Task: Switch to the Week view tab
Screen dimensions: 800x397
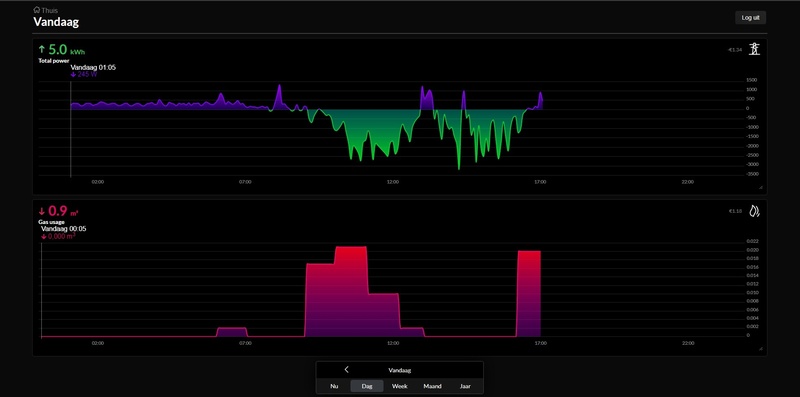Action: tap(399, 386)
